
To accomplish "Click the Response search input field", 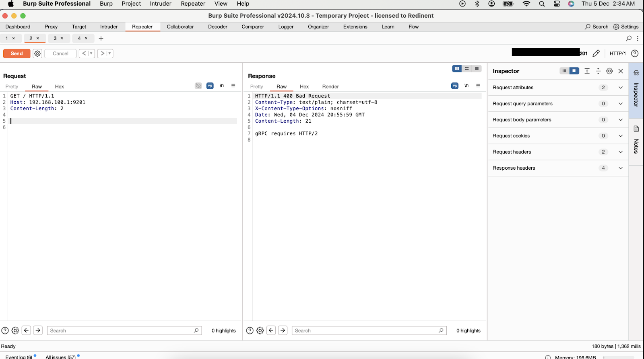I will click(369, 330).
